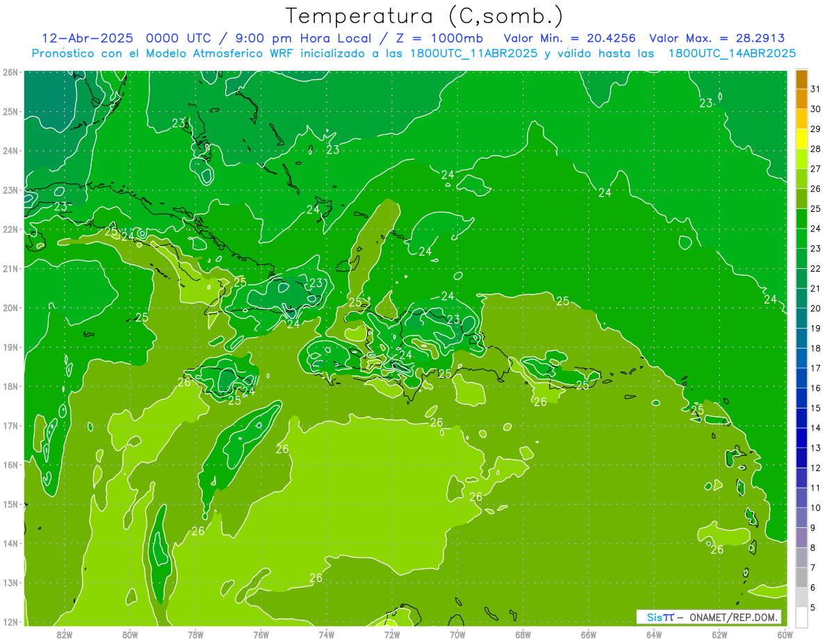
Task: Click the legend swatch between 26 and 27
Action: (x=801, y=179)
